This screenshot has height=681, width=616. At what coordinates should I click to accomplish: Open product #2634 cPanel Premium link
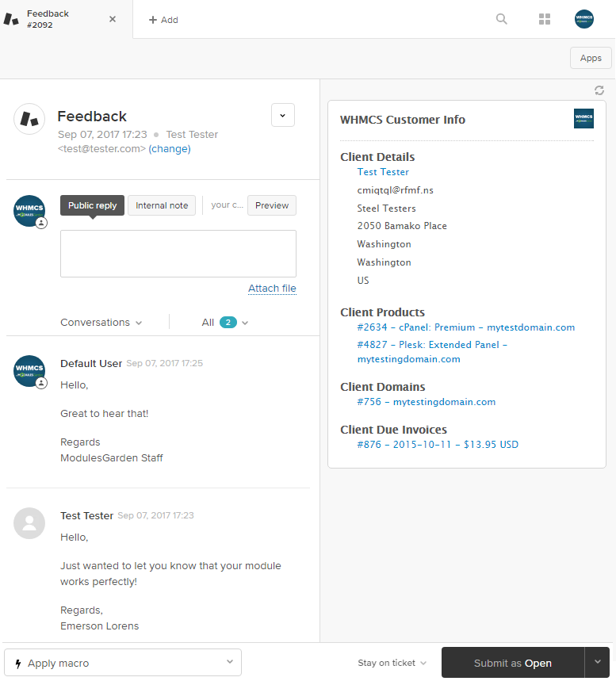point(465,327)
